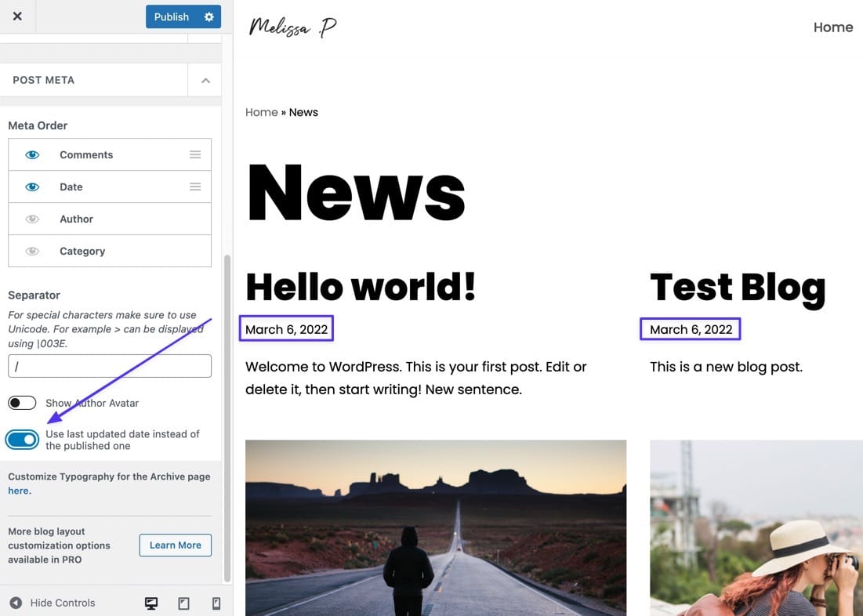
Task: Hide the Comments meta item
Action: 32,155
